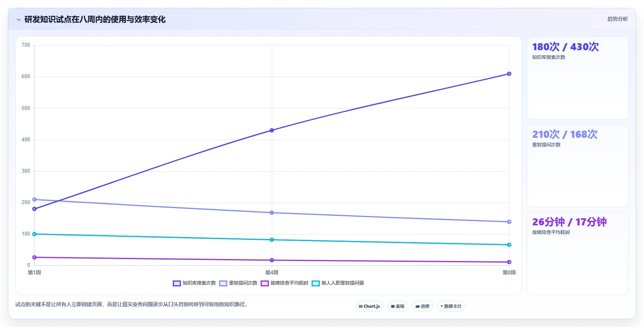Image resolution: width=644 pixels, height=327 pixels.
Task: Click the teal data point at 第4周
Action: point(272,240)
